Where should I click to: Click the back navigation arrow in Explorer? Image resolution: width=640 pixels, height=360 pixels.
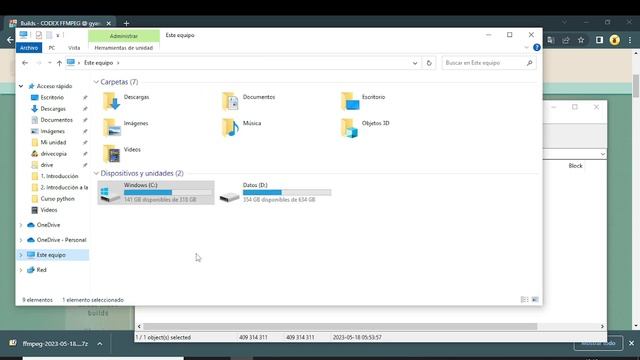coord(25,63)
